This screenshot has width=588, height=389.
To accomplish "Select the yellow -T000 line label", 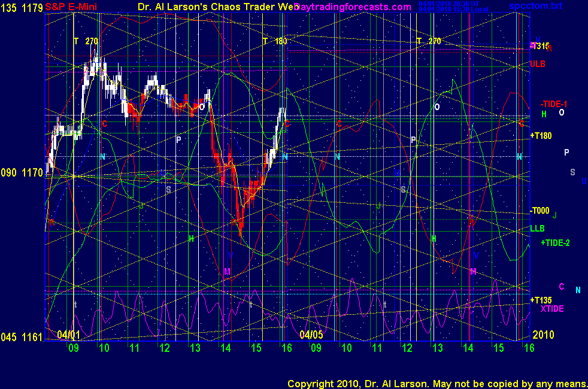I will tap(539, 211).
